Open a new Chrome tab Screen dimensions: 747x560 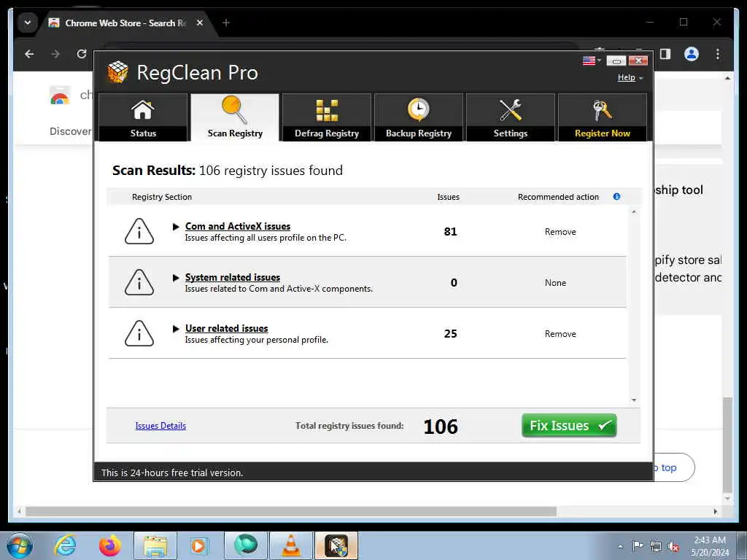[226, 23]
